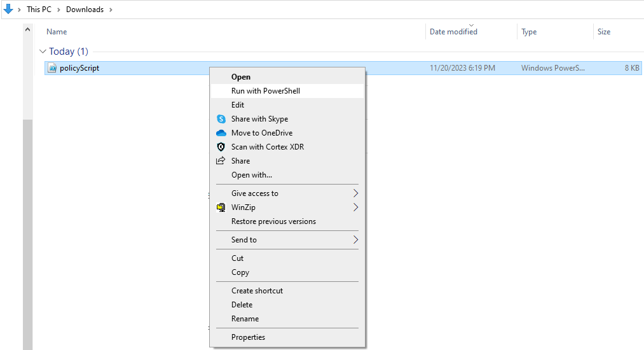Click the scrollbar up arrow
The width and height of the screenshot is (644, 350).
point(27,30)
